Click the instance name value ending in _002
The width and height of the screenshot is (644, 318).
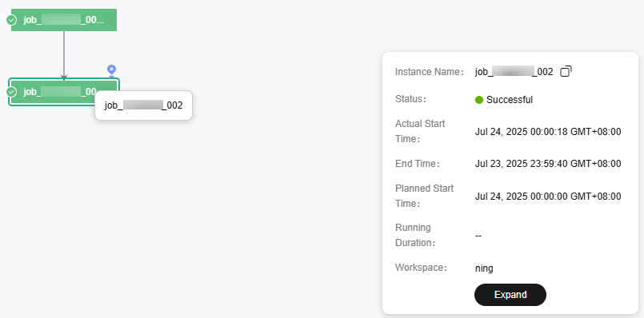(x=514, y=72)
